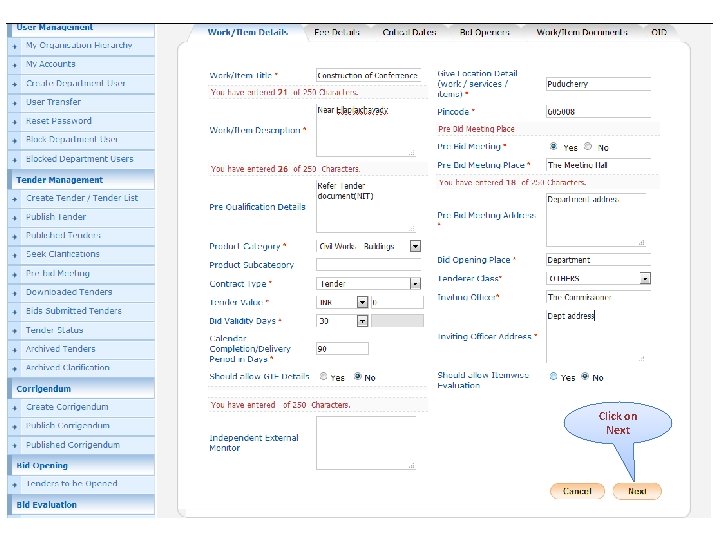Click arrow icon beside Reset Password
Viewport: 720px width, 540px height.
(15, 122)
